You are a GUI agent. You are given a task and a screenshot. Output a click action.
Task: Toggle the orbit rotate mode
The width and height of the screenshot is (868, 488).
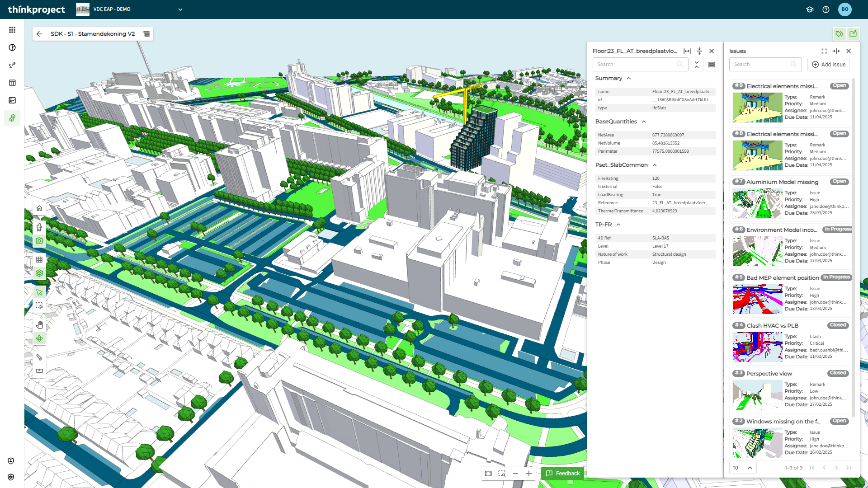39,338
